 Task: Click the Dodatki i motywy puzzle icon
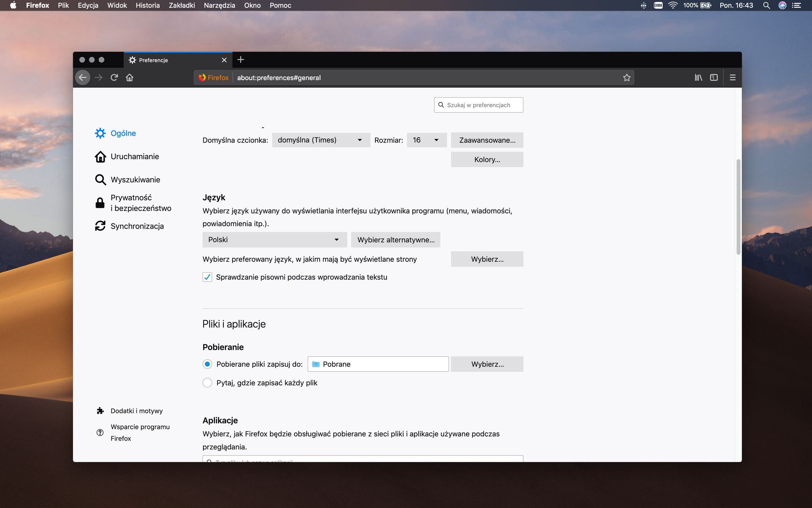coord(100,410)
